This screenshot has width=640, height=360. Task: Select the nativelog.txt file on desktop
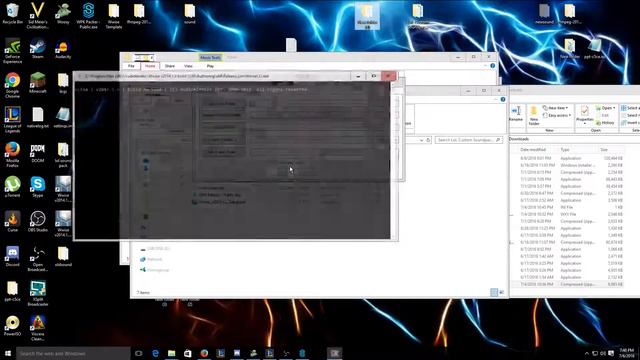click(38, 118)
